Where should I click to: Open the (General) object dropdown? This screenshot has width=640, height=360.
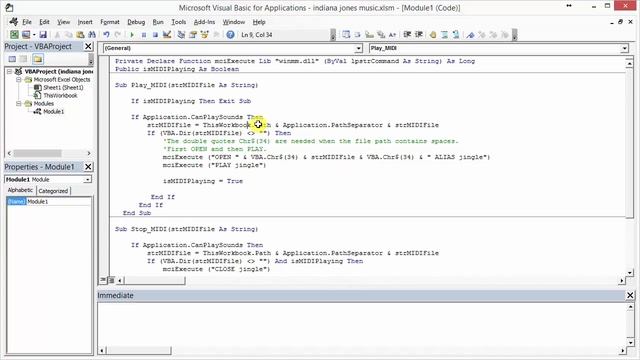pyautogui.click(x=358, y=48)
